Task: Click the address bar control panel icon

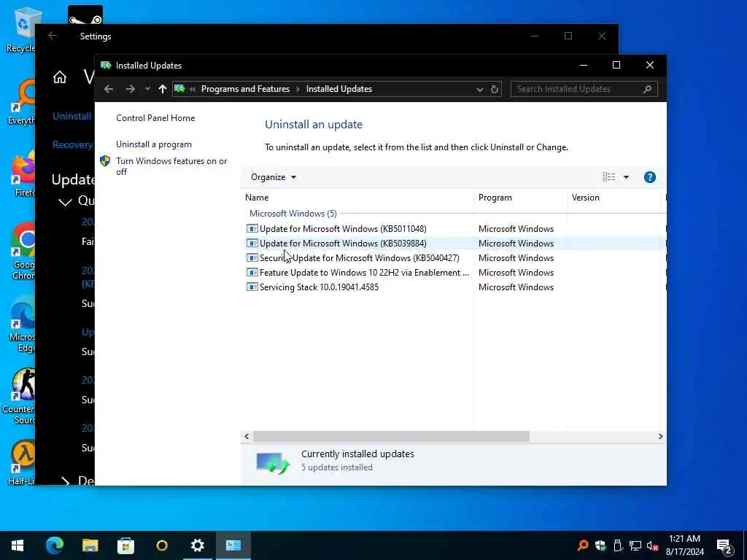Action: tap(179, 88)
